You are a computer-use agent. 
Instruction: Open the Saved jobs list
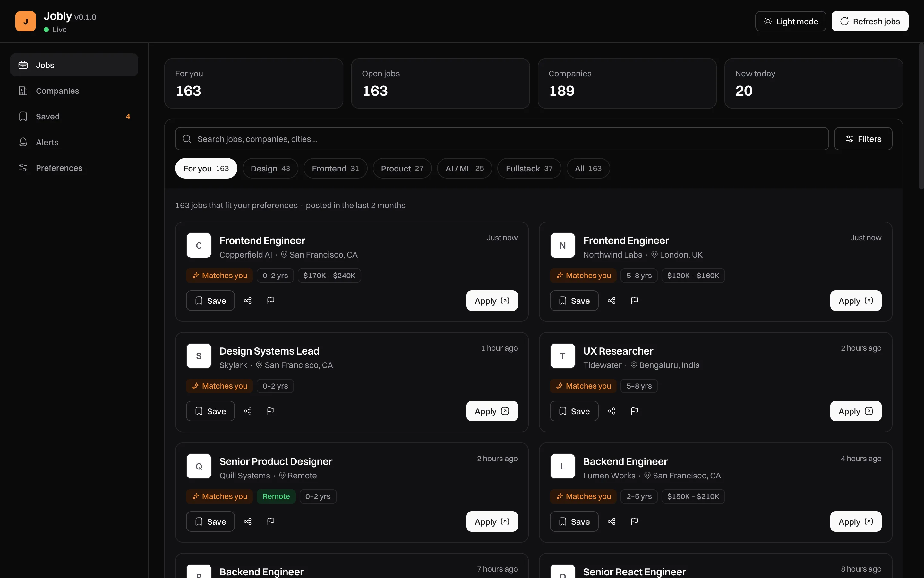coord(74,117)
